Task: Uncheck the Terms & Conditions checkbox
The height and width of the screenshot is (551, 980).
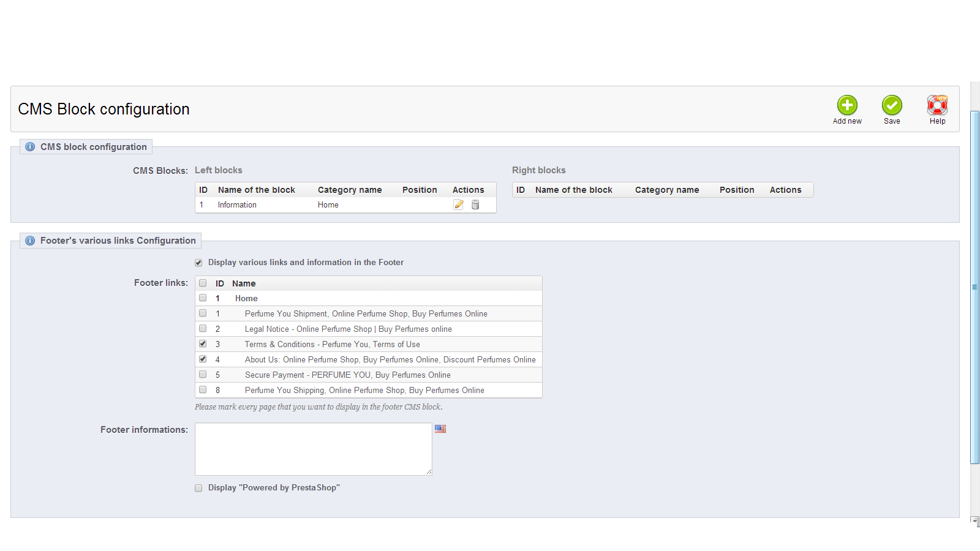Action: [203, 344]
